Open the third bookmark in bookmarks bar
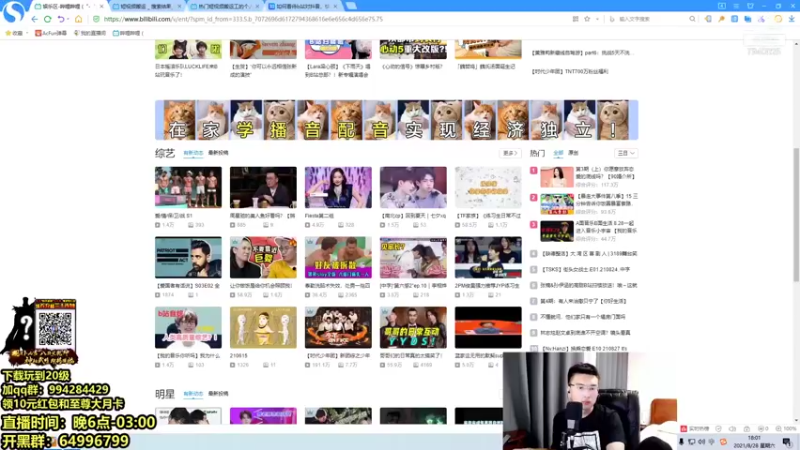800x450 pixels. pyautogui.click(x=90, y=33)
